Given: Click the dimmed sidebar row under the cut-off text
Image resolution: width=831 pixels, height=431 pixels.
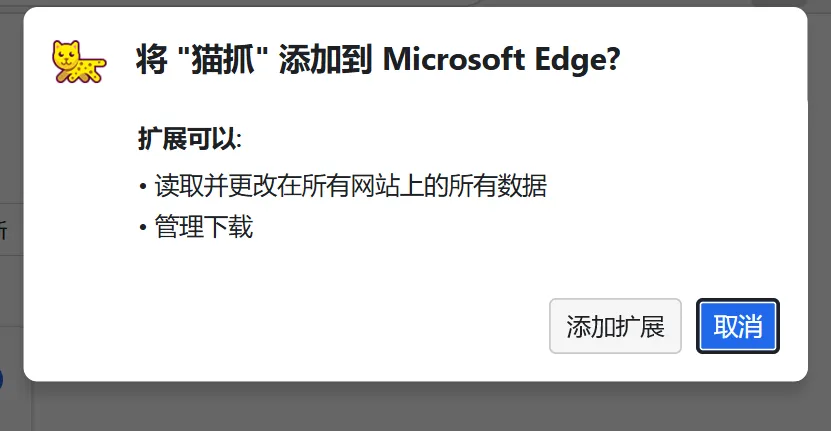Looking at the screenshot, I should click(11, 291).
